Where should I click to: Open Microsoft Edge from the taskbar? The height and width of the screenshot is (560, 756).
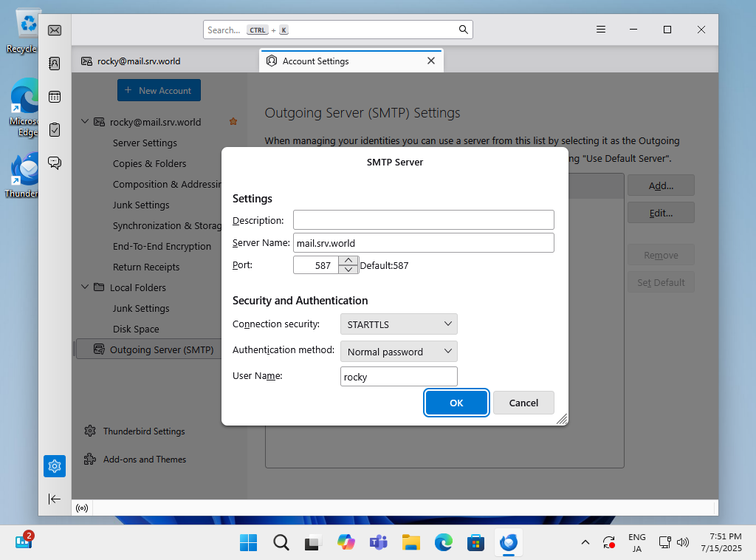tap(443, 542)
